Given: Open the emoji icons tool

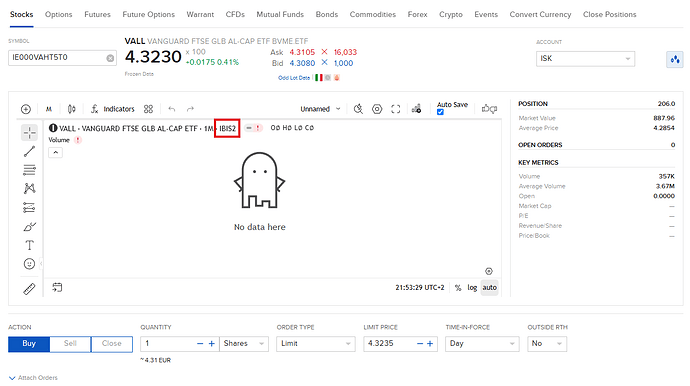Looking at the screenshot, I should 29,264.
